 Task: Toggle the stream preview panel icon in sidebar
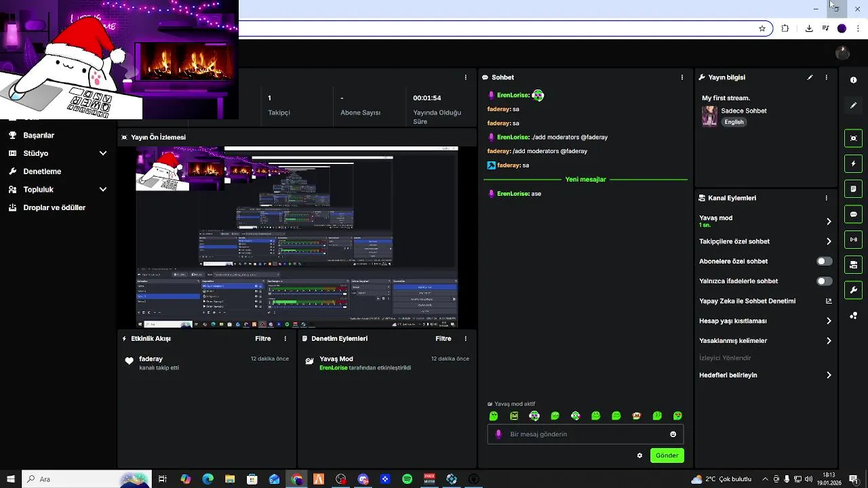[853, 138]
